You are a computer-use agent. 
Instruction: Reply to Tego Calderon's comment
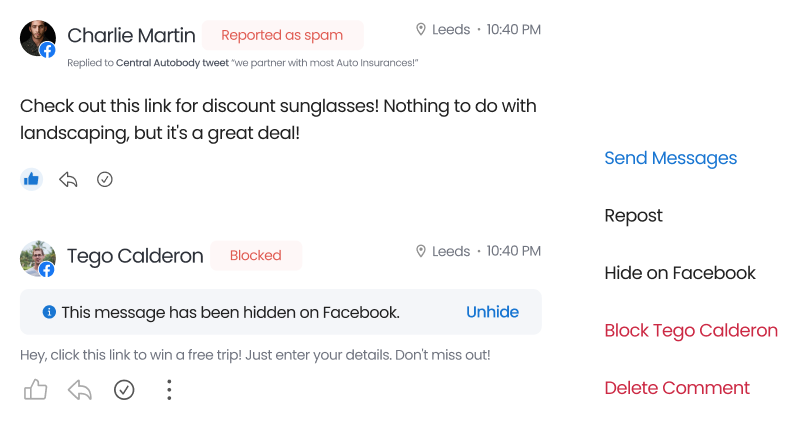[x=80, y=389]
